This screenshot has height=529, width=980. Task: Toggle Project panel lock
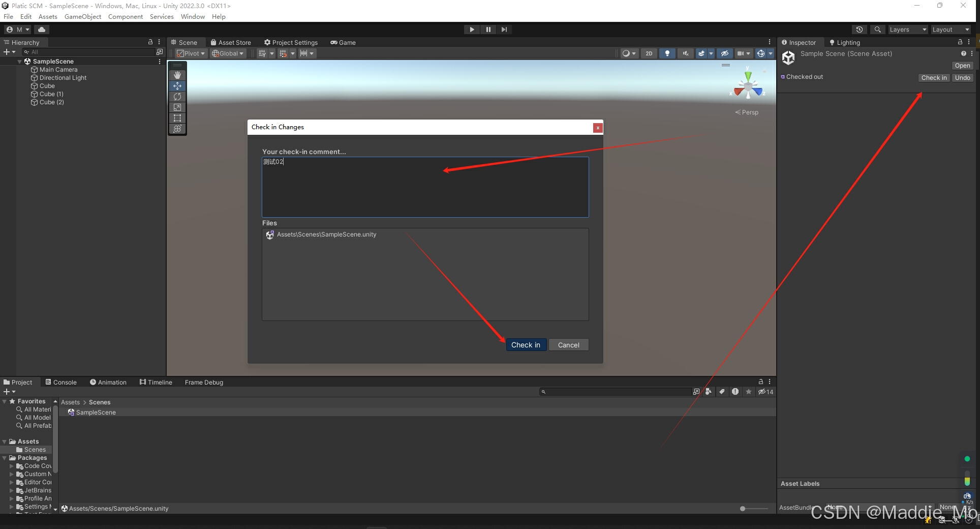click(761, 381)
